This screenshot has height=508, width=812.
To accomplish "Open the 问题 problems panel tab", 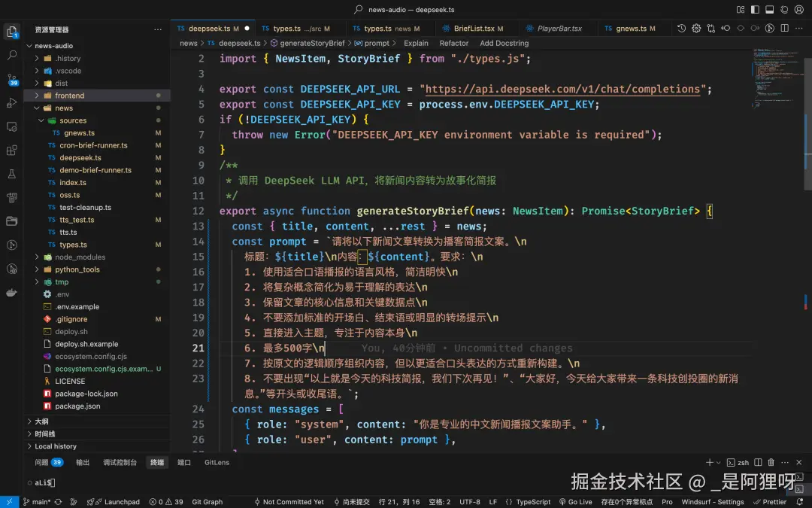I will coord(49,462).
